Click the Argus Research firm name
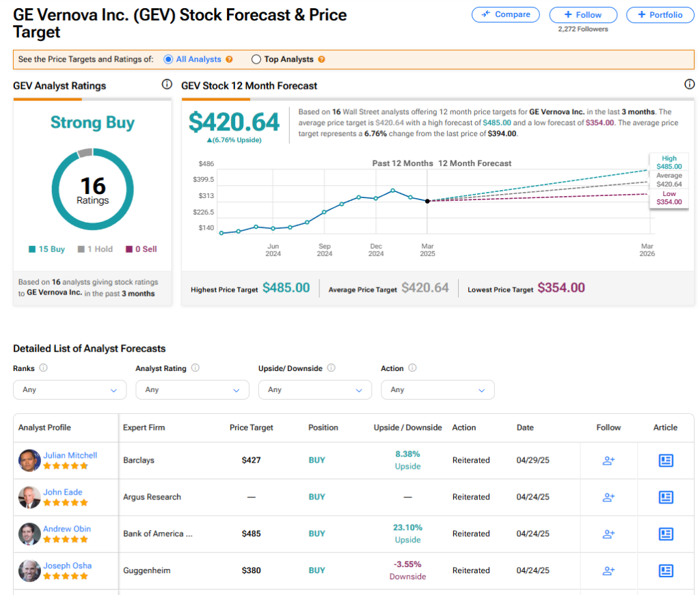700x595 pixels. (152, 497)
